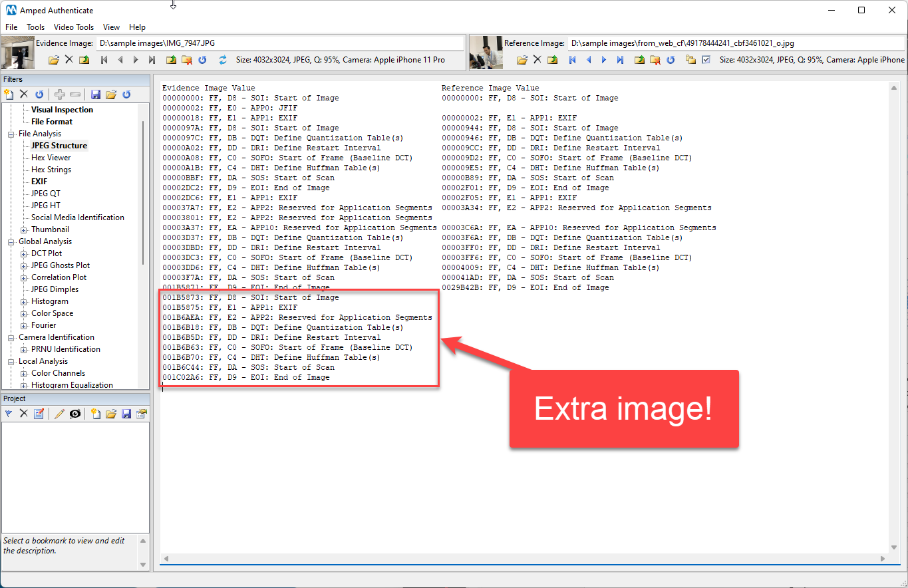The height and width of the screenshot is (588, 908).
Task: Click the eye icon in Project toolbar
Action: (x=75, y=414)
